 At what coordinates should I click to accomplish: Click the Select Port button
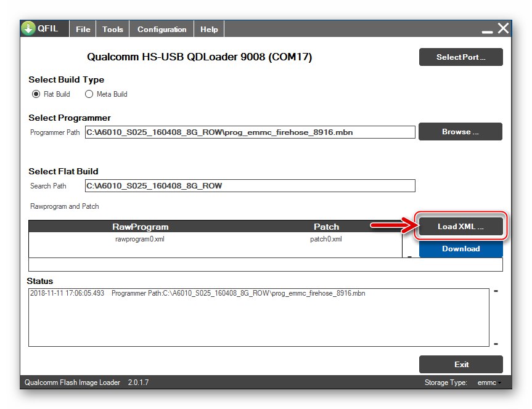click(460, 57)
